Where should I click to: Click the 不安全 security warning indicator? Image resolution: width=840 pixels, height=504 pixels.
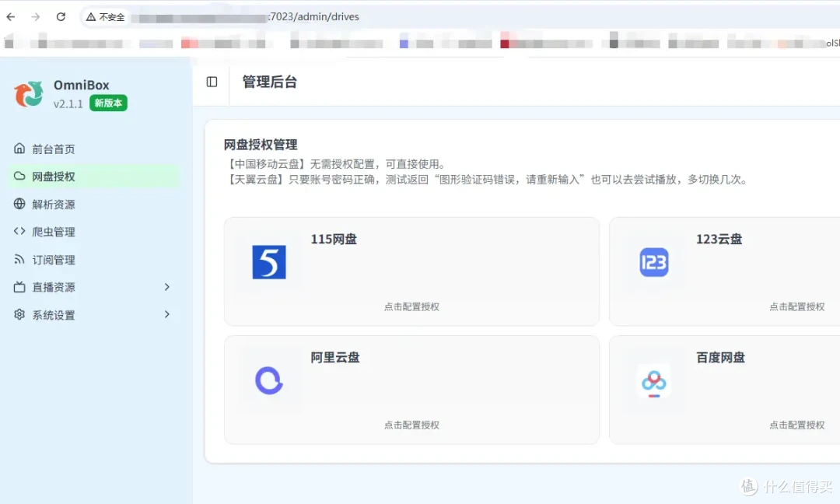point(106,17)
